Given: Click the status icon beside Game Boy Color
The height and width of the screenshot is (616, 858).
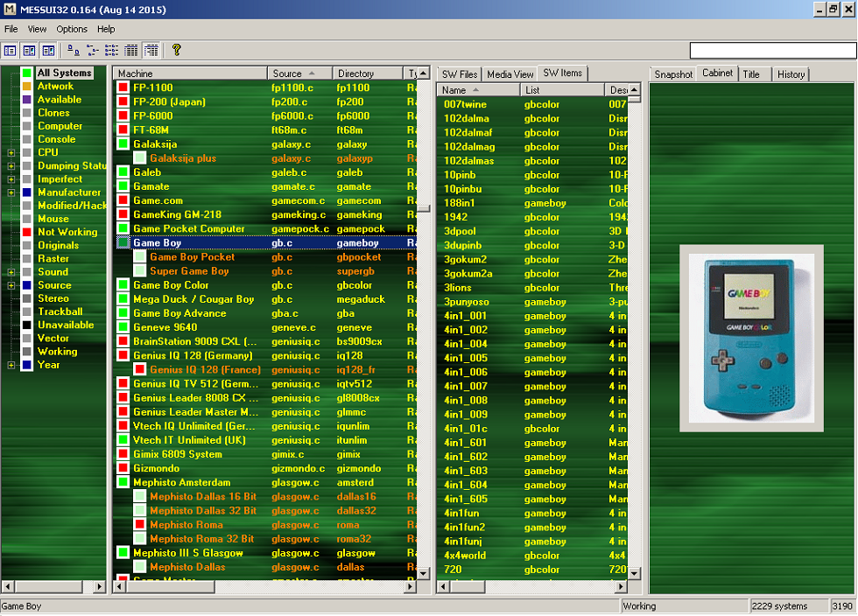Looking at the screenshot, I should coord(123,285).
